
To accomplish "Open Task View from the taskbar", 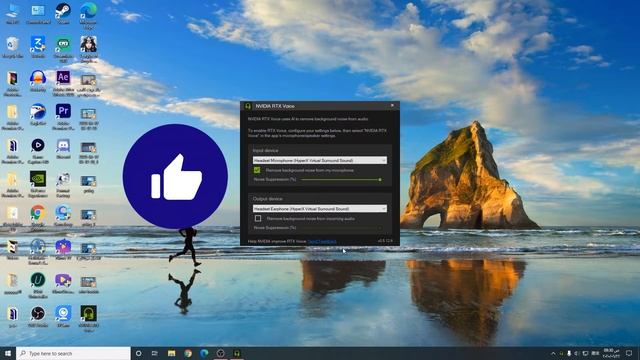I will tap(155, 353).
